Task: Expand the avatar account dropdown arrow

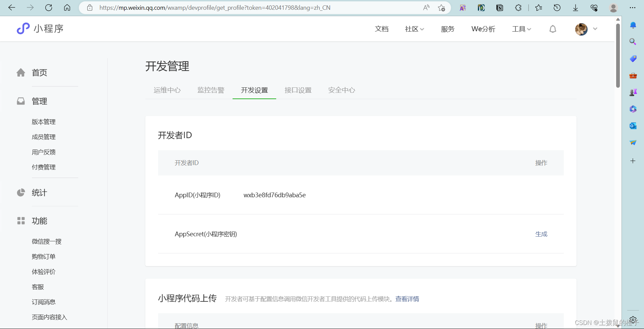Action: (595, 29)
